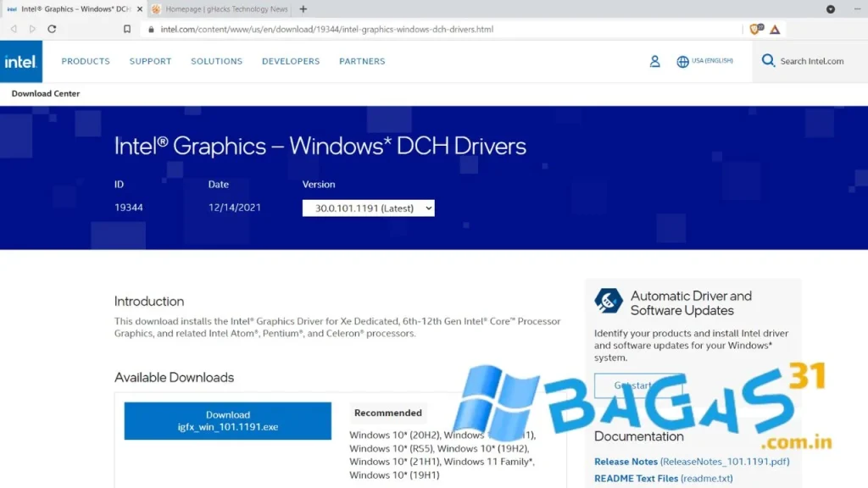The height and width of the screenshot is (488, 868).
Task: Open the Release Notes PDF link
Action: 692,462
